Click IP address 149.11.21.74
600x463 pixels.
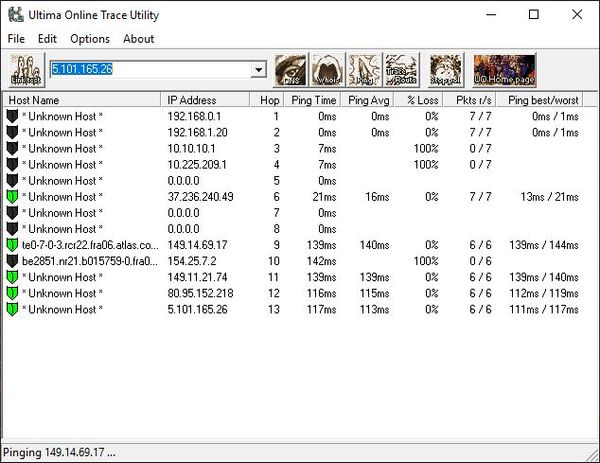[x=197, y=277]
